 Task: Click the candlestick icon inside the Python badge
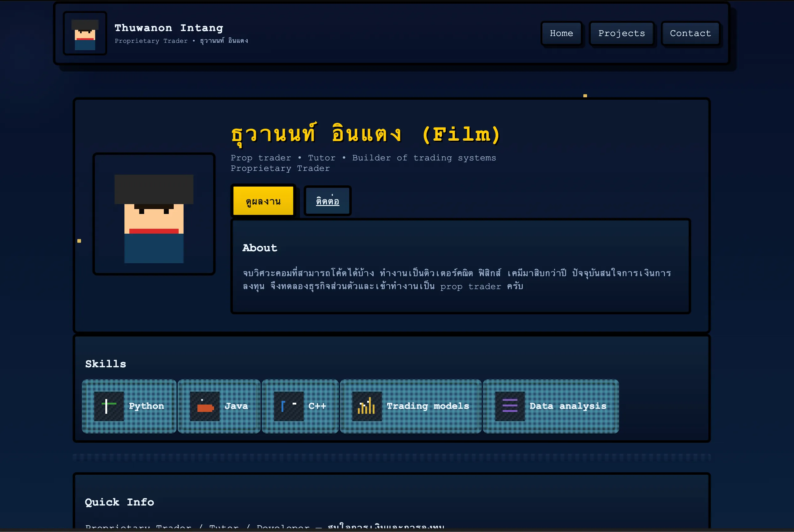tap(109, 406)
